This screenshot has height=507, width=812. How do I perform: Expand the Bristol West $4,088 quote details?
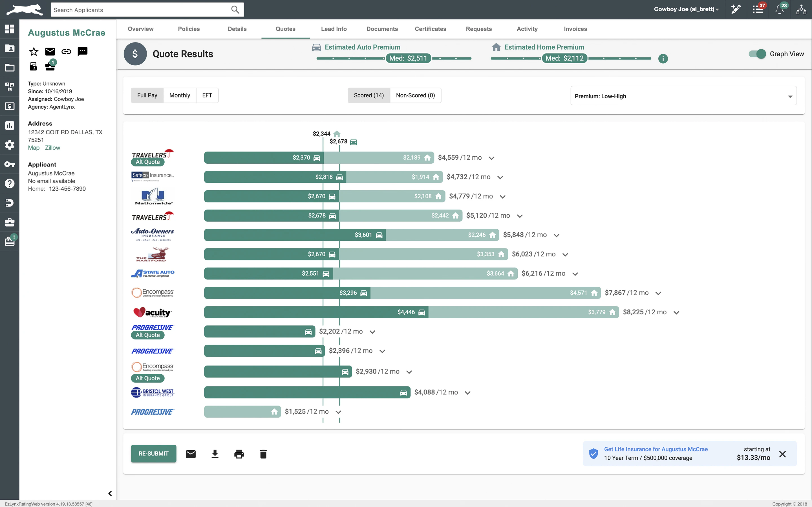[x=467, y=392]
